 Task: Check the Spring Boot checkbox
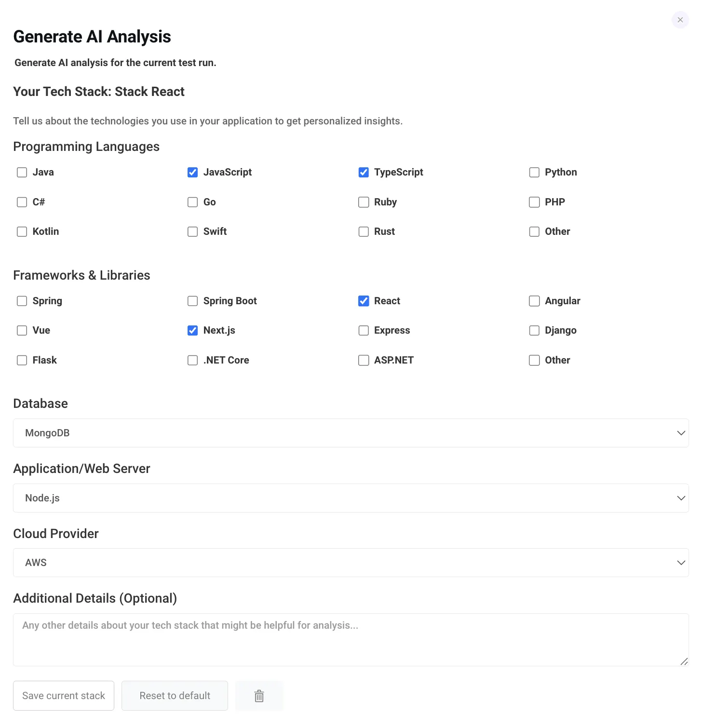tap(192, 301)
